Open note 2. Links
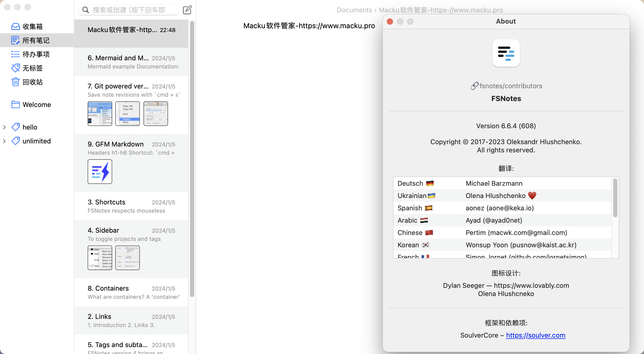This screenshot has height=354, width=644. click(131, 320)
